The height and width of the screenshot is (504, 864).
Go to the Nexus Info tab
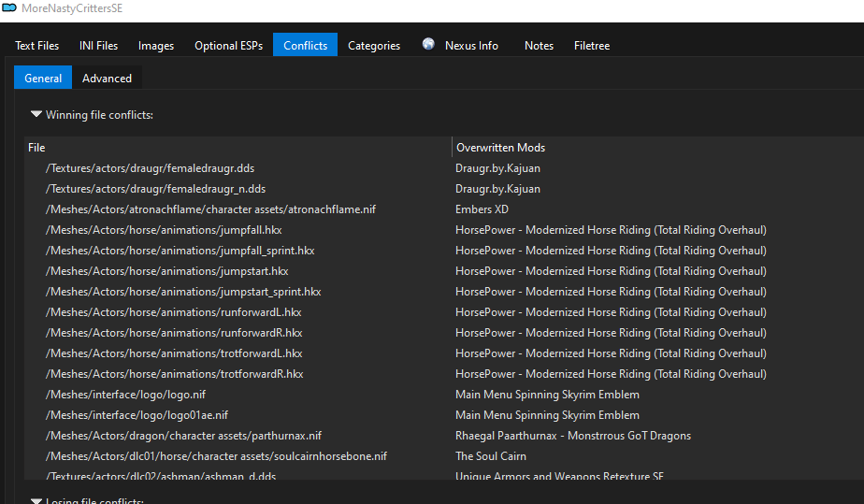(x=470, y=46)
